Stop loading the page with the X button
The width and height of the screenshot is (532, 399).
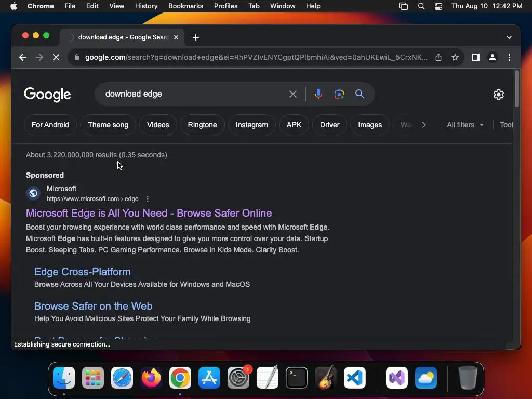(56, 57)
